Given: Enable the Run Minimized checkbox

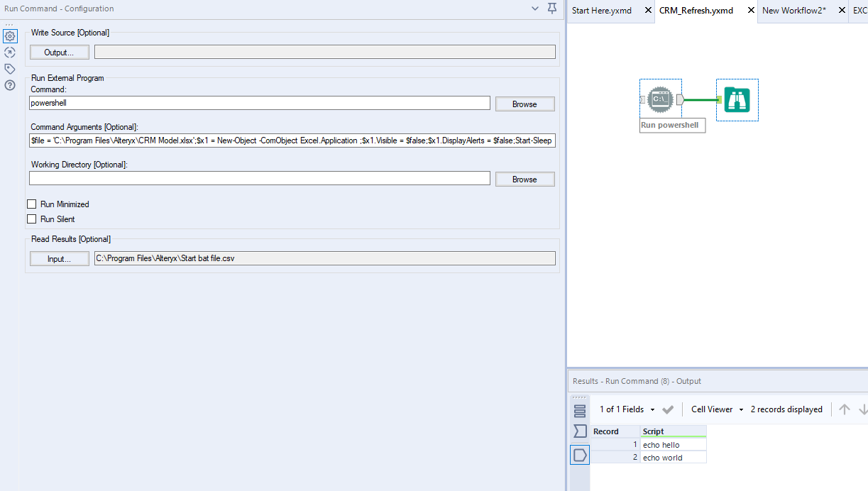Looking at the screenshot, I should [32, 204].
